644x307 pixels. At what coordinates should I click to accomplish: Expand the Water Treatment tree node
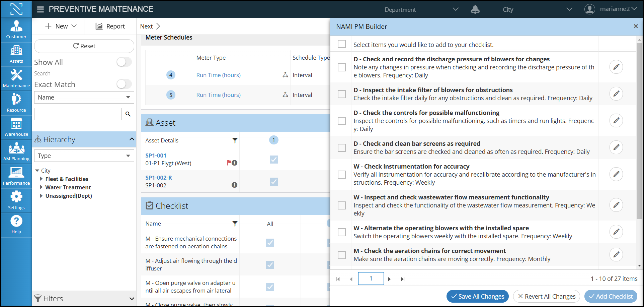click(x=41, y=187)
